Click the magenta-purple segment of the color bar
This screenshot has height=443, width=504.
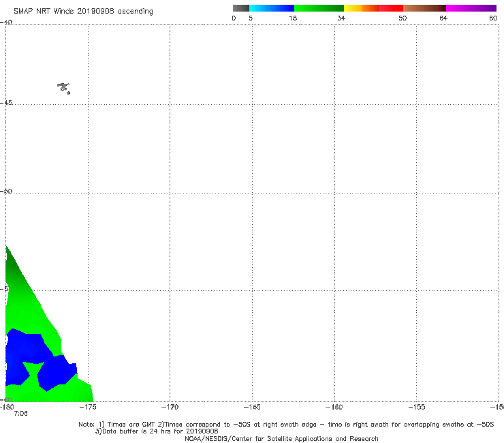point(471,8)
